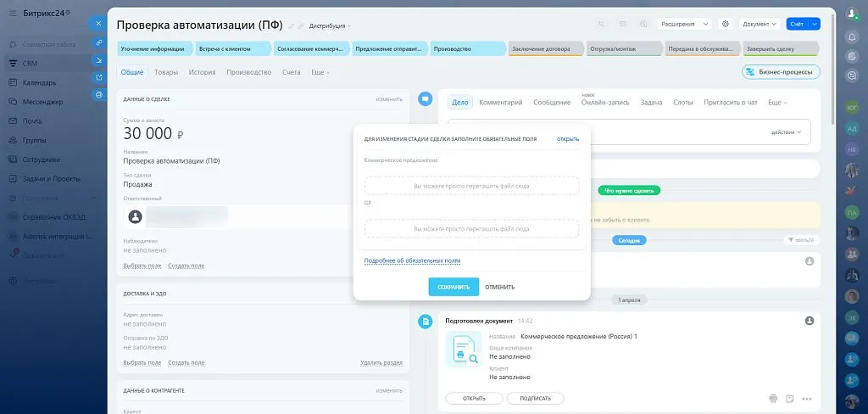The image size is (868, 414).
Task: Click the Сохранить button in the popup
Action: [x=453, y=287]
